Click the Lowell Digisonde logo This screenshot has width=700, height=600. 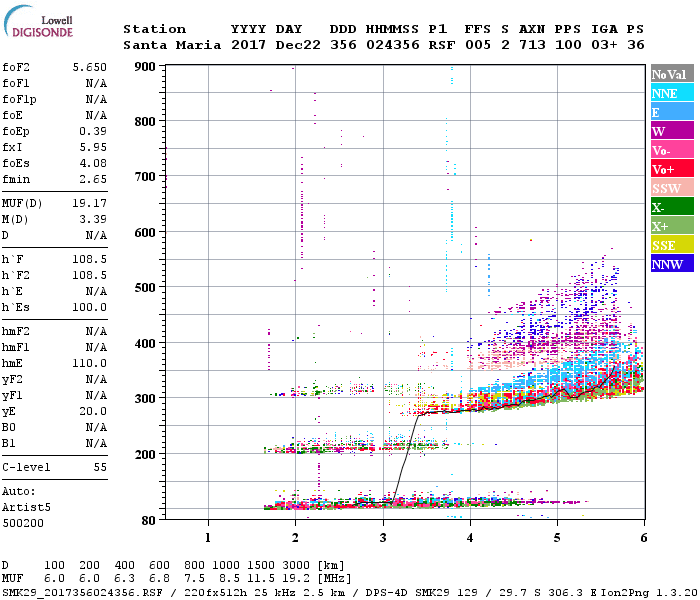point(38,21)
